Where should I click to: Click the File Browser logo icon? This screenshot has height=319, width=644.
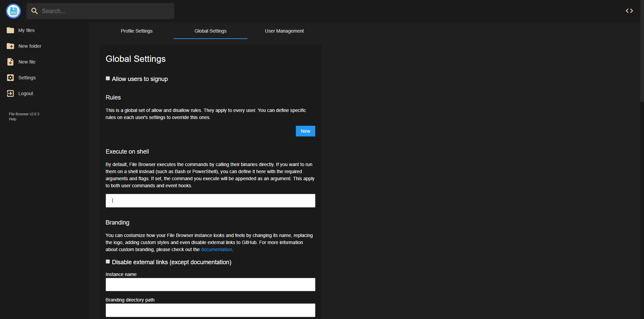tap(13, 11)
